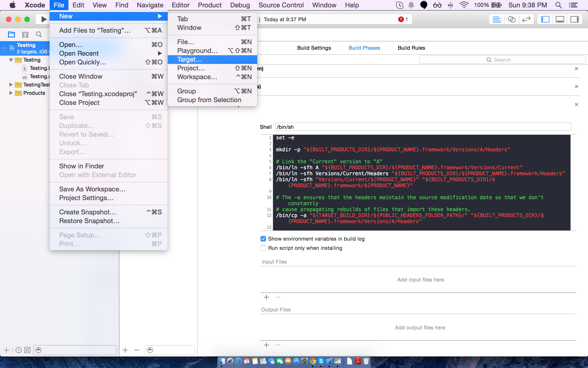The image size is (588, 368).
Task: Choose Create Snapshot… menu item
Action: coord(109,212)
